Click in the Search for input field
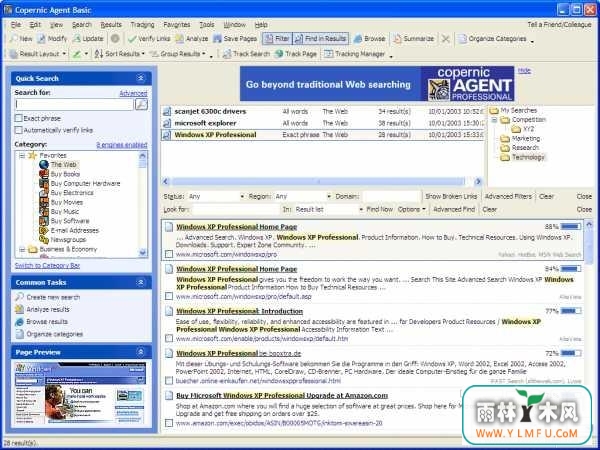 point(74,104)
